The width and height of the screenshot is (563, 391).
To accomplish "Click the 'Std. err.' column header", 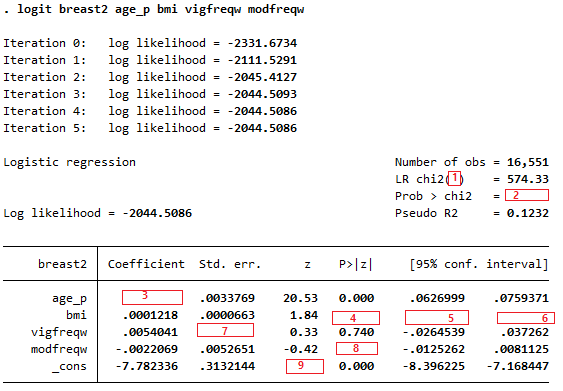I will (x=230, y=264).
